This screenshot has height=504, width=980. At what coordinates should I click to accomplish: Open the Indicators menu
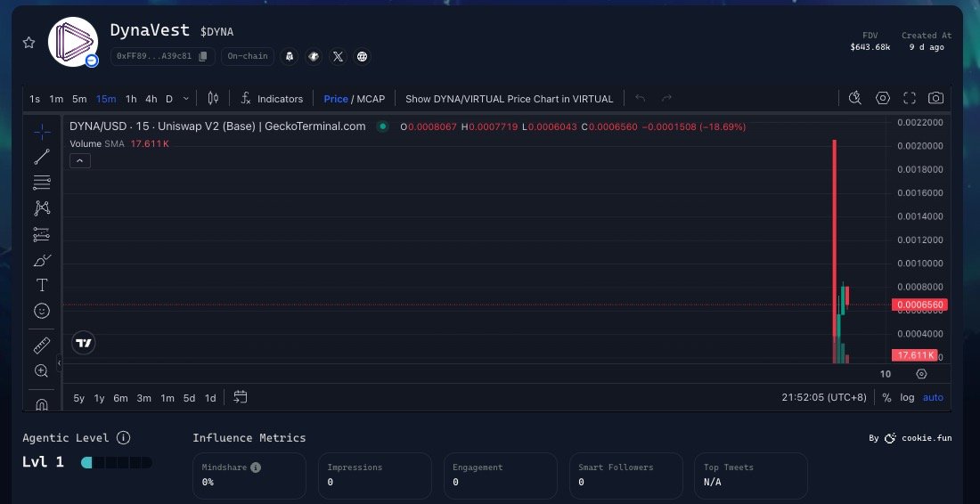[271, 98]
